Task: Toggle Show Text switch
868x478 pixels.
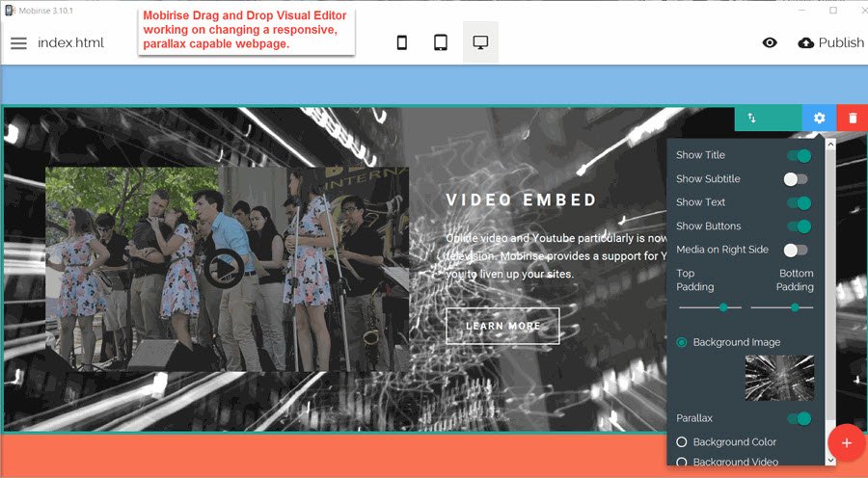Action: [799, 203]
